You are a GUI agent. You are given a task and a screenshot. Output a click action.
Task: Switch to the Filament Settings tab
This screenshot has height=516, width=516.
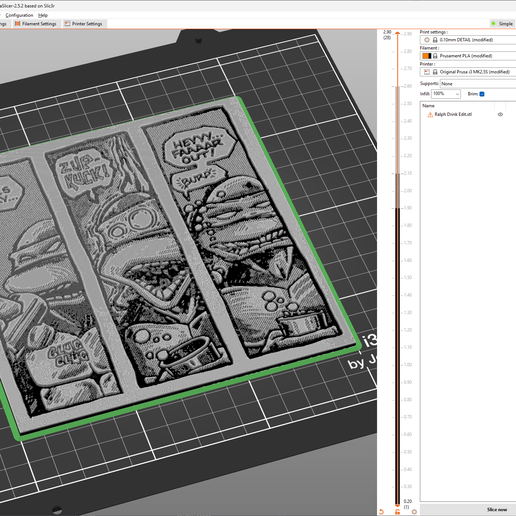coord(36,24)
